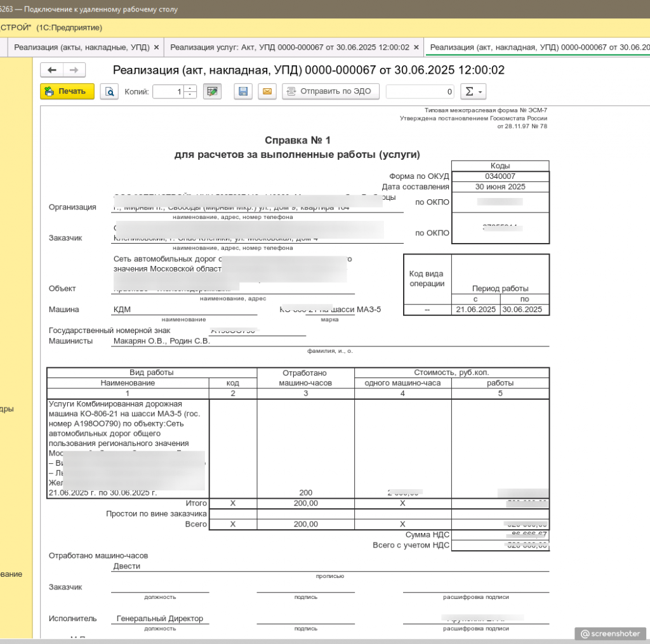Click the Всего с учетом НДС label

(411, 545)
